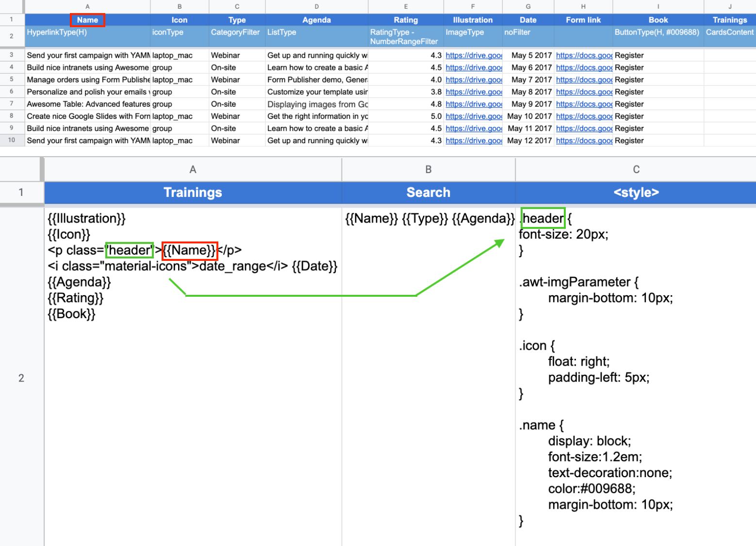The height and width of the screenshot is (546, 756).
Task: Open the drive link in row 6
Action: pyautogui.click(x=474, y=92)
